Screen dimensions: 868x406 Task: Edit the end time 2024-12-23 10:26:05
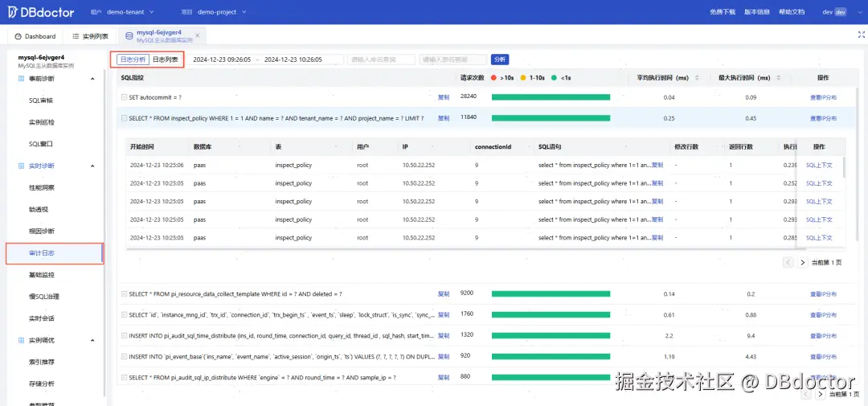point(293,59)
